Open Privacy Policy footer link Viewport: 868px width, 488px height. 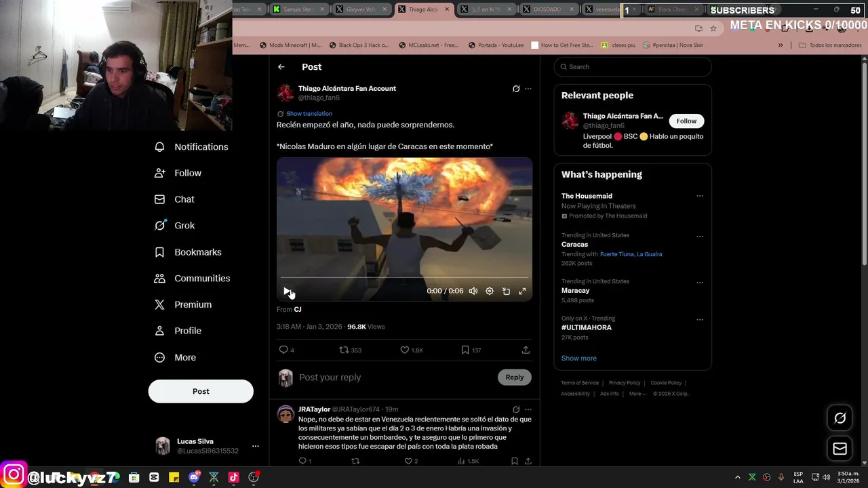pos(625,383)
